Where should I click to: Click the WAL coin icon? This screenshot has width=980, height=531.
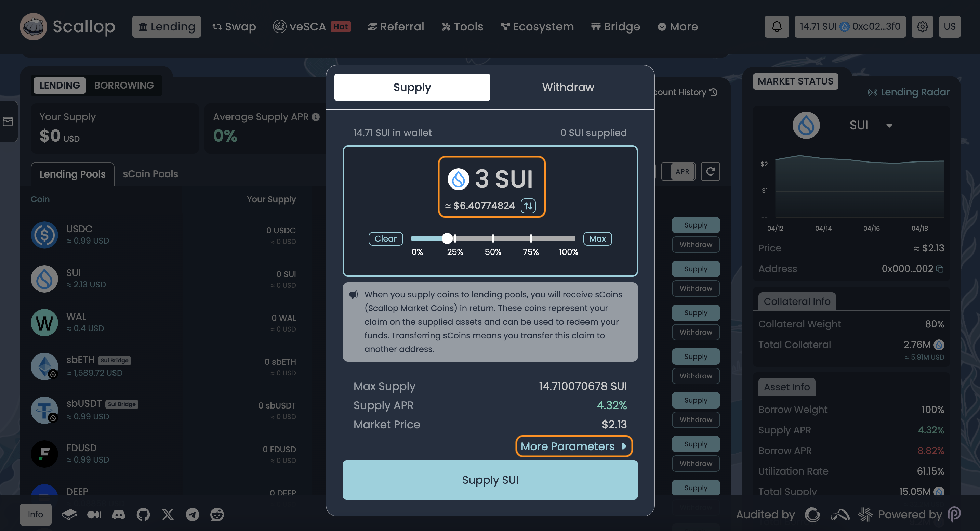(x=44, y=322)
